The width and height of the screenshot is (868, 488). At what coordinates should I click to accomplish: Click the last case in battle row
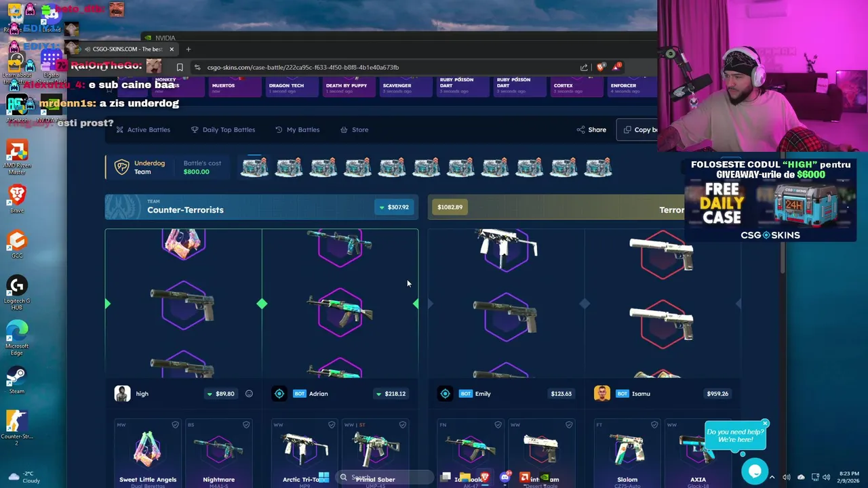click(x=598, y=167)
